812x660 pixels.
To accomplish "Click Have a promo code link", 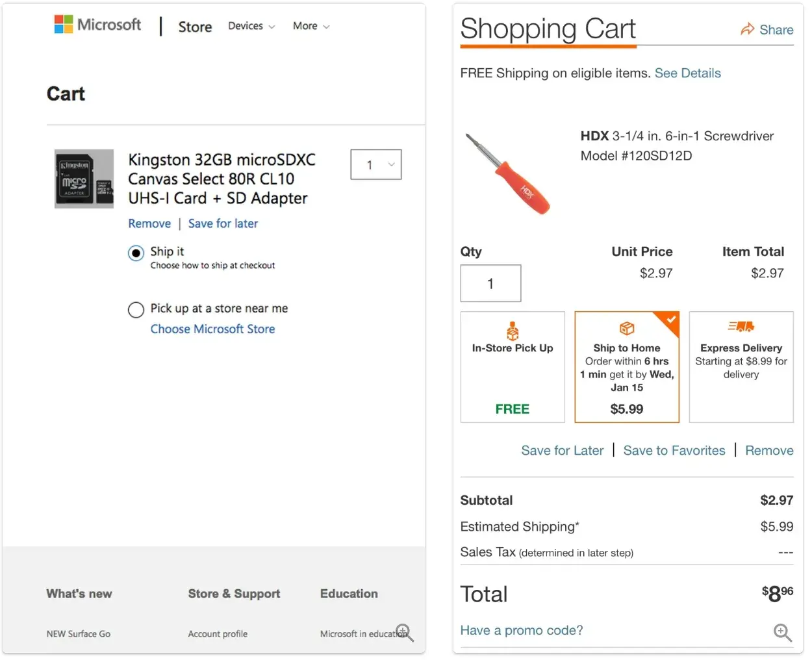I will 521,630.
